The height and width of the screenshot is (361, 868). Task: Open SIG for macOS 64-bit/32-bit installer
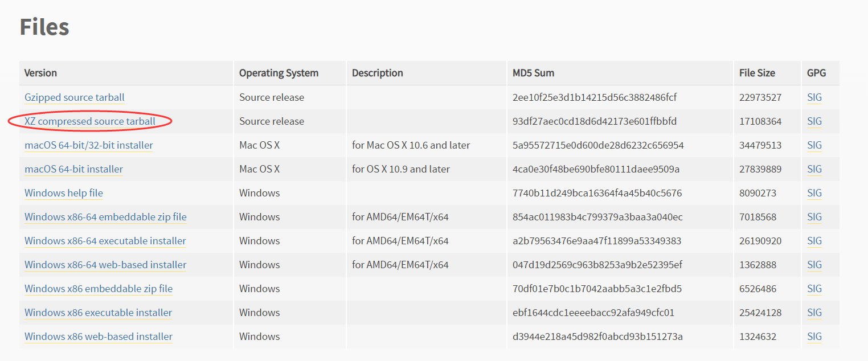[814, 145]
